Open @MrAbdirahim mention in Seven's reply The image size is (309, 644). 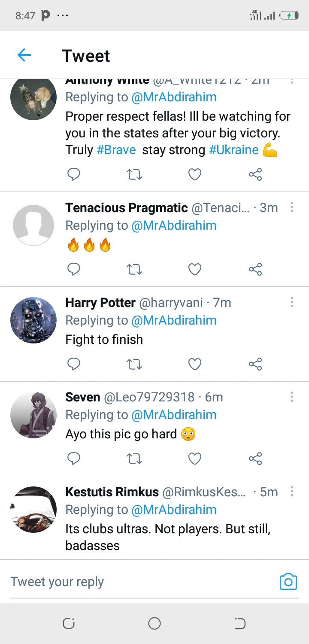click(174, 415)
